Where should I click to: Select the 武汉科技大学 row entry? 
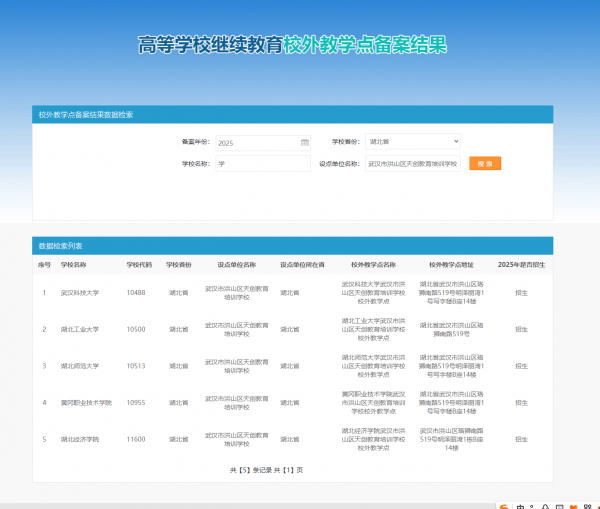pos(80,293)
